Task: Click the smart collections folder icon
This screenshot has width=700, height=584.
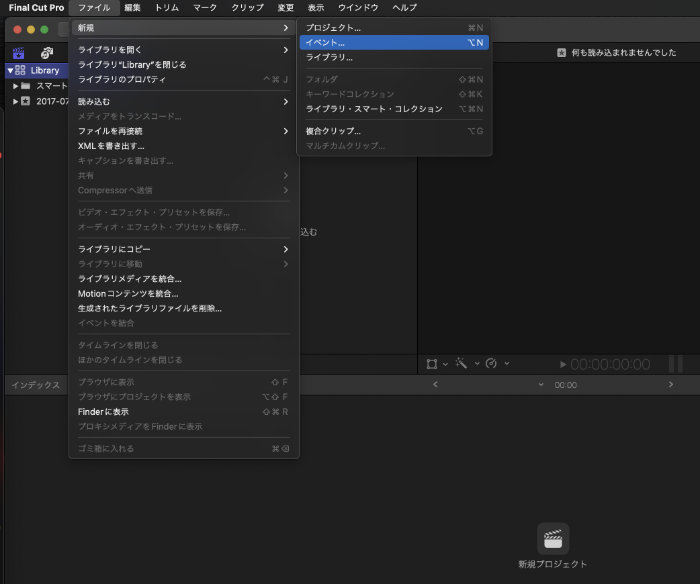Action: click(x=25, y=86)
